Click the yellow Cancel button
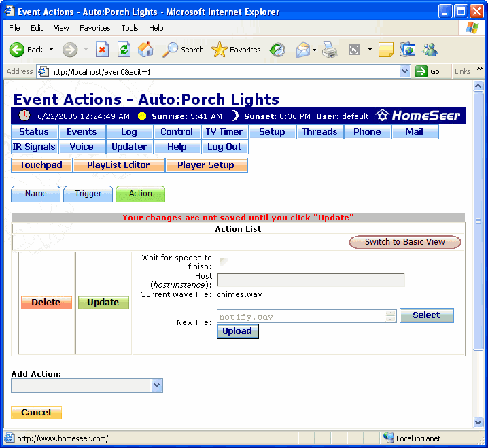Image resolution: width=488 pixels, height=448 pixels. pos(36,413)
